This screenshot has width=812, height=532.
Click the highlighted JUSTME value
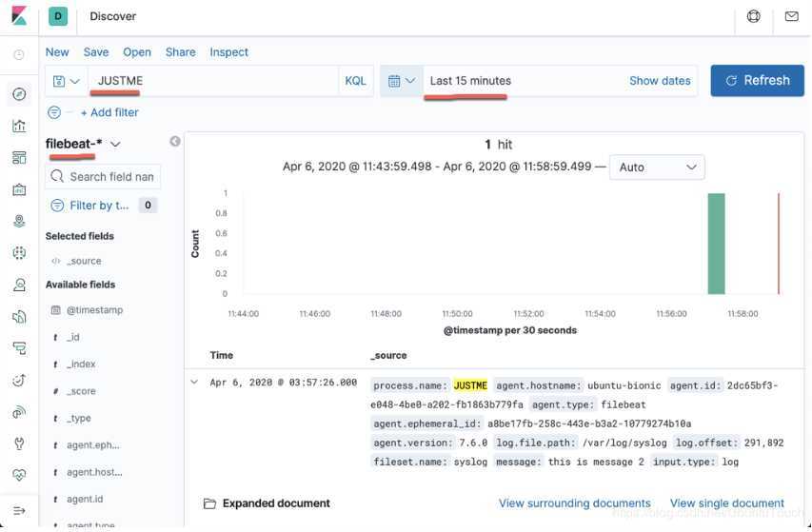coord(470,385)
